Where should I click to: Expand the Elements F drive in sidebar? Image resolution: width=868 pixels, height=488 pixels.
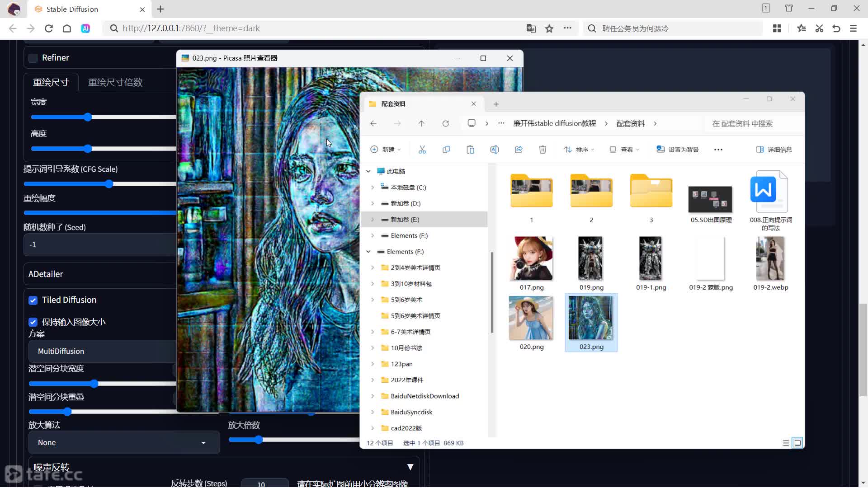point(373,235)
